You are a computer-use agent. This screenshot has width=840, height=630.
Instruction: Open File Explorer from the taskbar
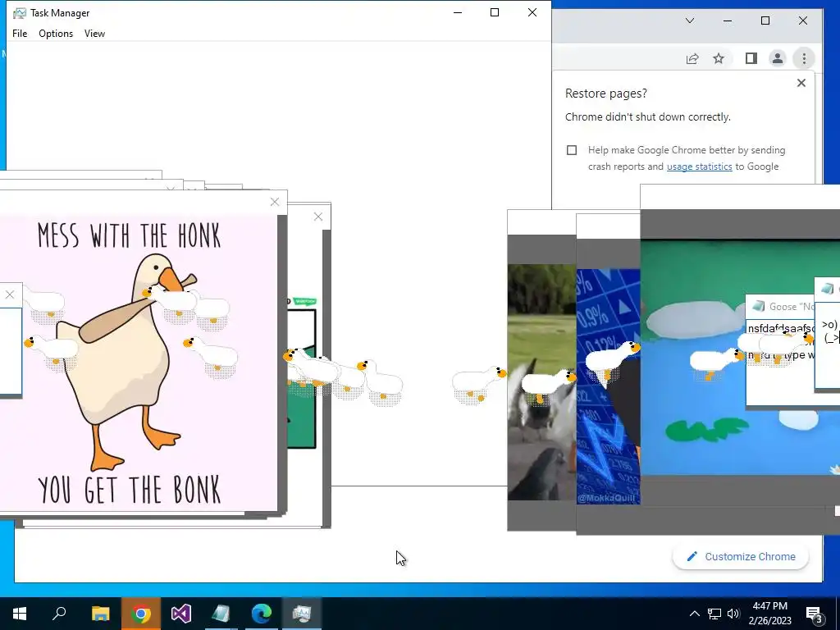100,614
